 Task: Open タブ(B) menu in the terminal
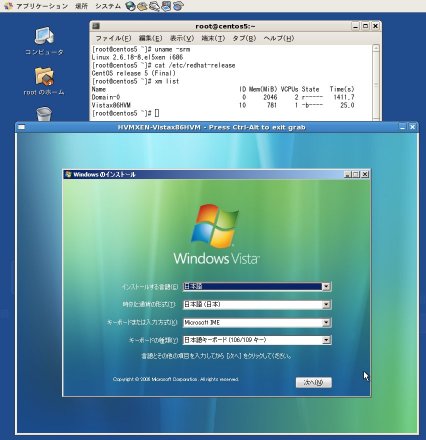click(x=244, y=38)
